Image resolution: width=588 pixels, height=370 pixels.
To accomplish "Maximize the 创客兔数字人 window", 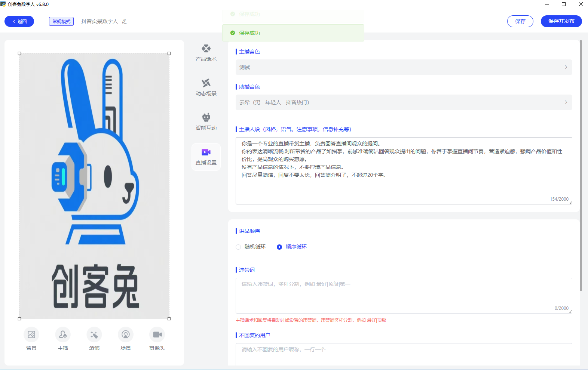I will (x=564, y=4).
